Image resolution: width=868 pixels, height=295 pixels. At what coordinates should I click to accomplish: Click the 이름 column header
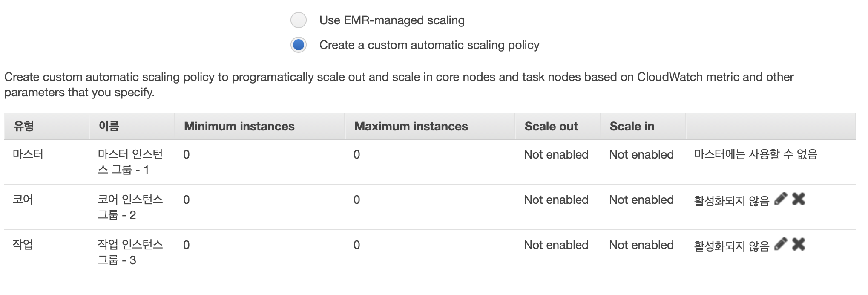tap(109, 126)
